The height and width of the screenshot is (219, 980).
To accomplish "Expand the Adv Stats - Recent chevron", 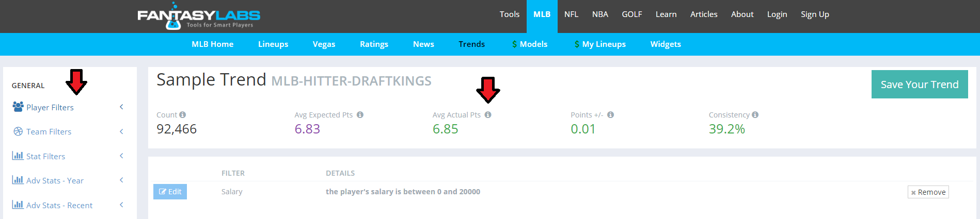I will click(x=121, y=205).
